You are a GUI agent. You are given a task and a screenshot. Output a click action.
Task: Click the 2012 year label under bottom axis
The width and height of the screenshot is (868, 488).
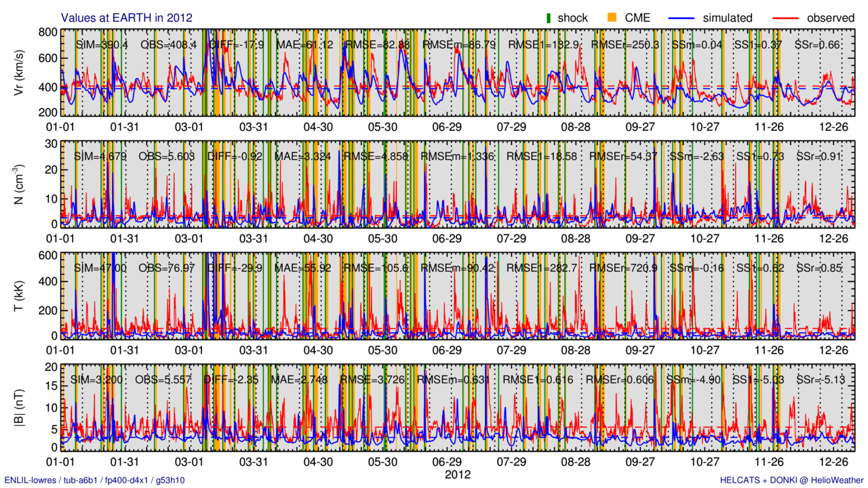pyautogui.click(x=457, y=474)
